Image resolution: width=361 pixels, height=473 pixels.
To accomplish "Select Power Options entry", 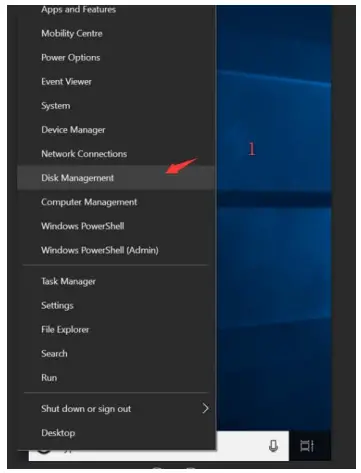I will pyautogui.click(x=116, y=57).
